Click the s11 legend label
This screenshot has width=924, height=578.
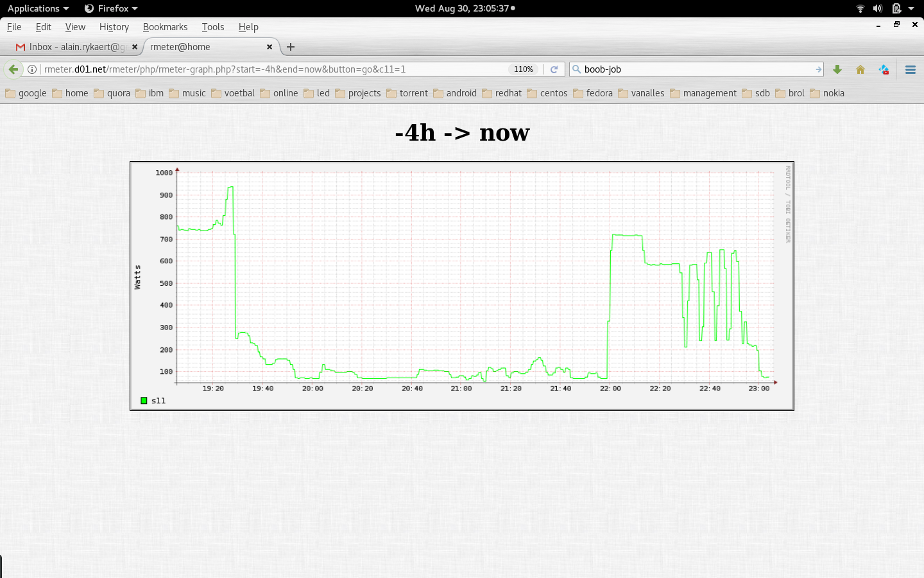click(x=158, y=401)
